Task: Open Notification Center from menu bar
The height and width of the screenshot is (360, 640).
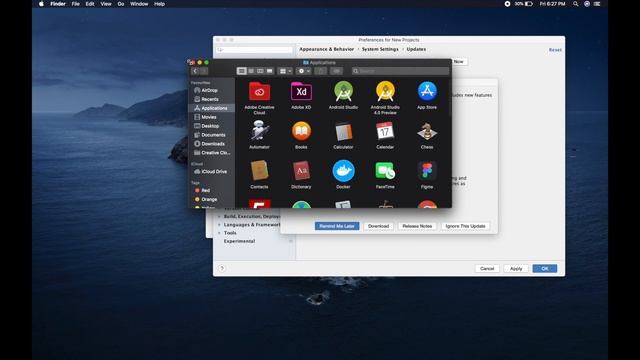Action: point(597,4)
